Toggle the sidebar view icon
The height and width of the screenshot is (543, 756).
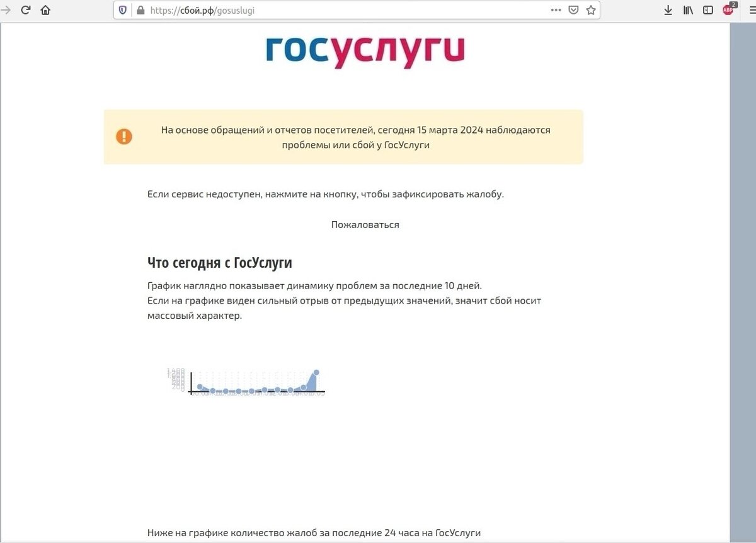point(708,10)
